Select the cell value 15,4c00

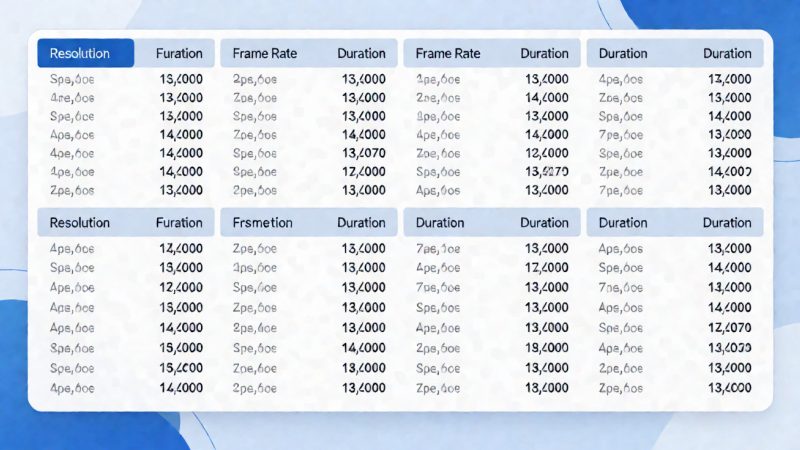coord(181,368)
